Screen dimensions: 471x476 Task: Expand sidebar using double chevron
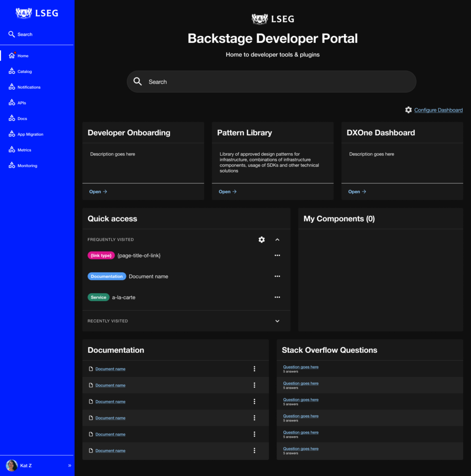69,465
